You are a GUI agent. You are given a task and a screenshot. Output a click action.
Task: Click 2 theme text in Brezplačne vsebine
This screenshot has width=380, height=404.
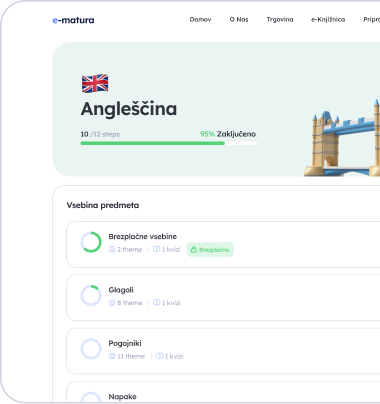(x=130, y=250)
